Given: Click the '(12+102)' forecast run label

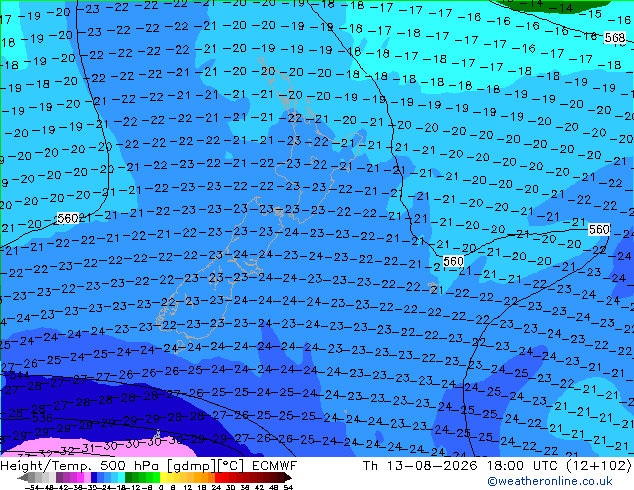Looking at the screenshot, I should click(x=599, y=466).
